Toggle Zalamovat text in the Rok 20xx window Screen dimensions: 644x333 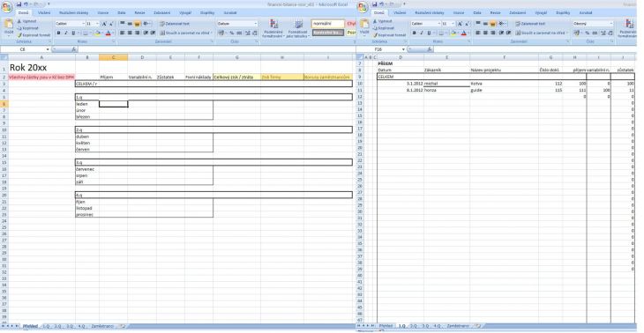[x=174, y=24]
